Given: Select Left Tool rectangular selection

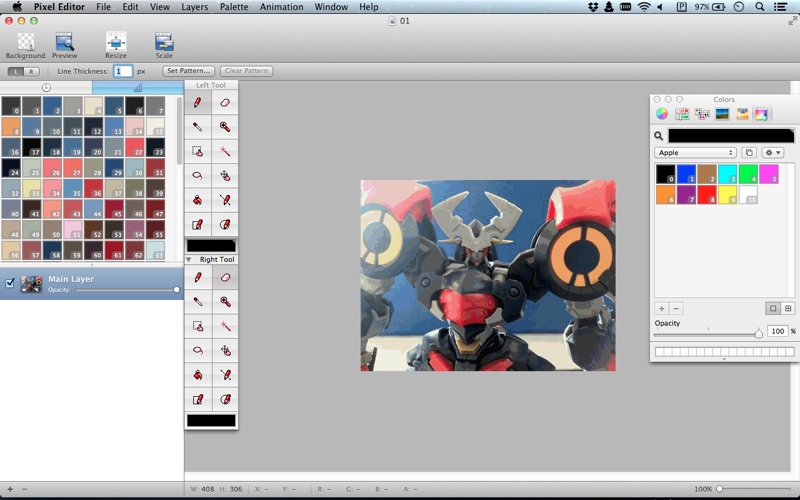Looking at the screenshot, I should point(198,151).
